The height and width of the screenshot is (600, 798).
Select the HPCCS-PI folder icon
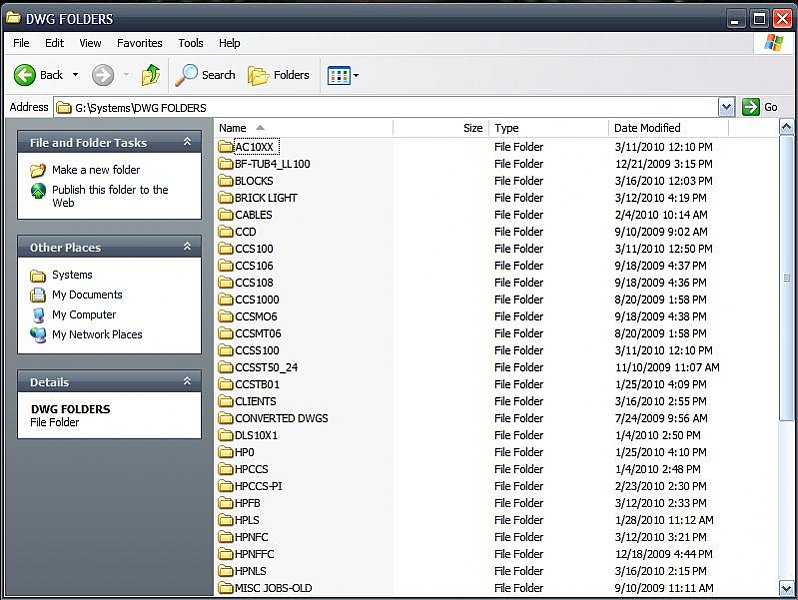(226, 486)
